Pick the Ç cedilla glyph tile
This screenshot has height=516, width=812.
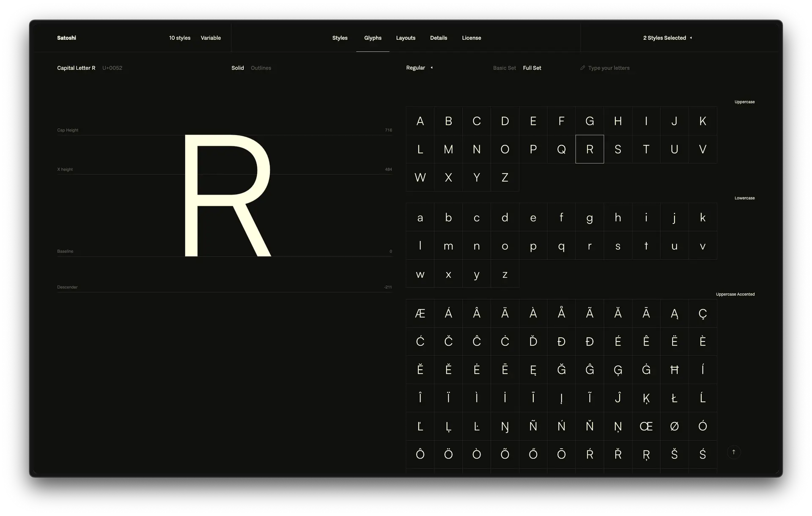pyautogui.click(x=702, y=314)
